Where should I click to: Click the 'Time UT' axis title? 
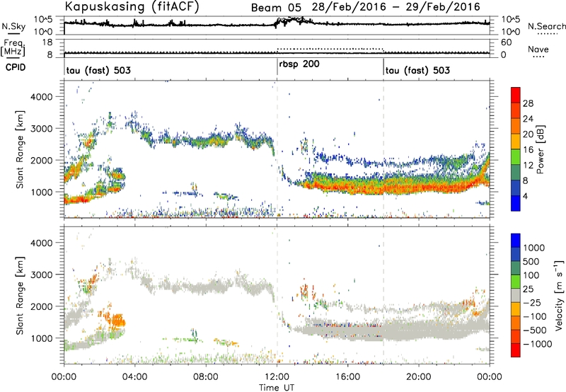point(277,388)
